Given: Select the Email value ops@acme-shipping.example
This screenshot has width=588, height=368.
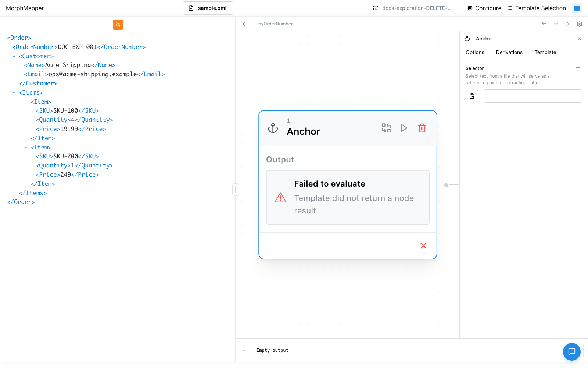Looking at the screenshot, I should coord(93,74).
